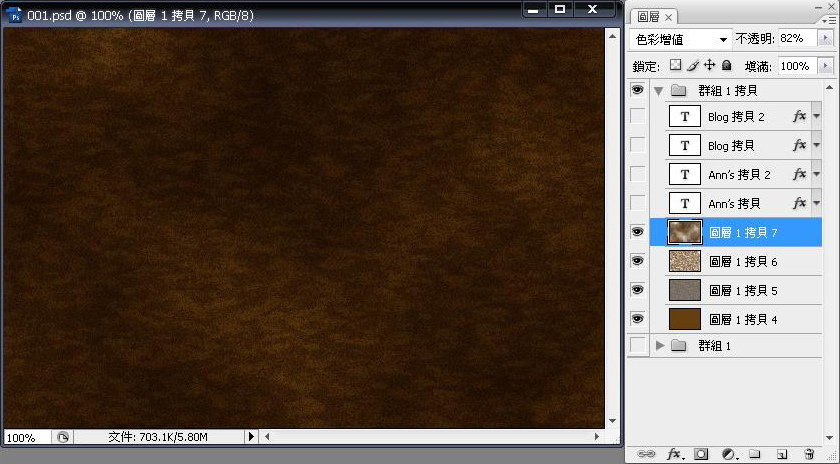
Task: Open the add layer style fx menu at panel bottom
Action: point(674,454)
